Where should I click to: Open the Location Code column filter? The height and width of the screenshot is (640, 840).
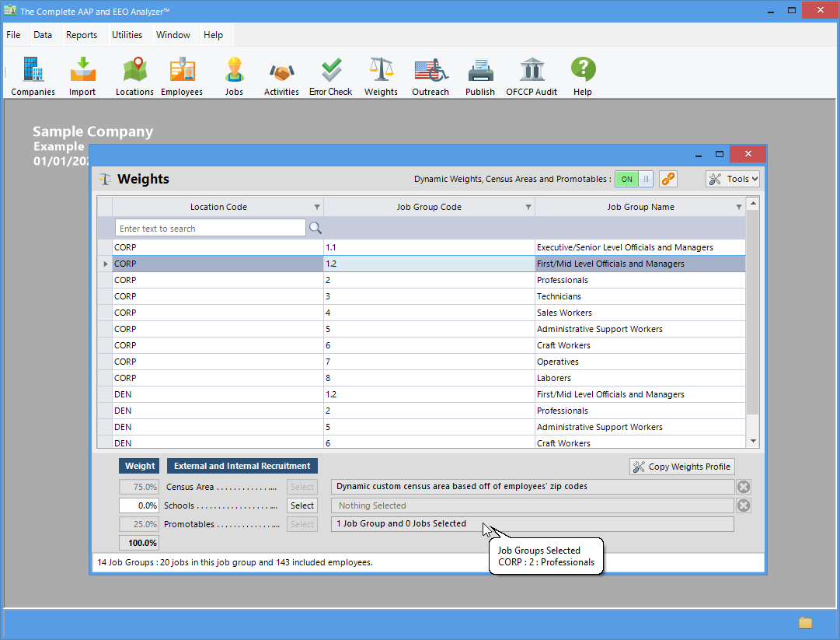tap(317, 207)
